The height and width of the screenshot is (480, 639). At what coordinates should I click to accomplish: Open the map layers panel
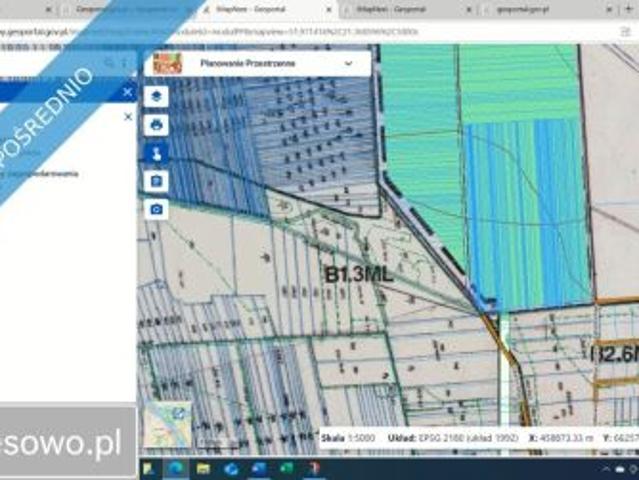(156, 97)
